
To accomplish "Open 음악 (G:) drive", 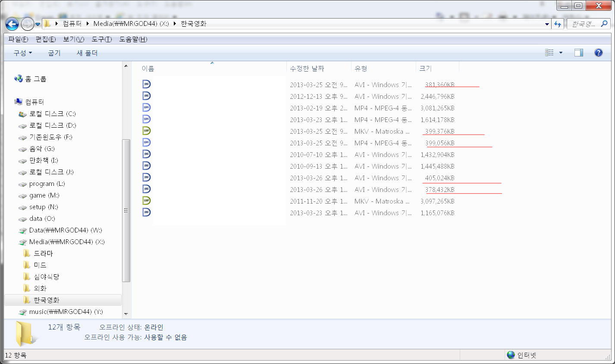I will pos(36,149).
